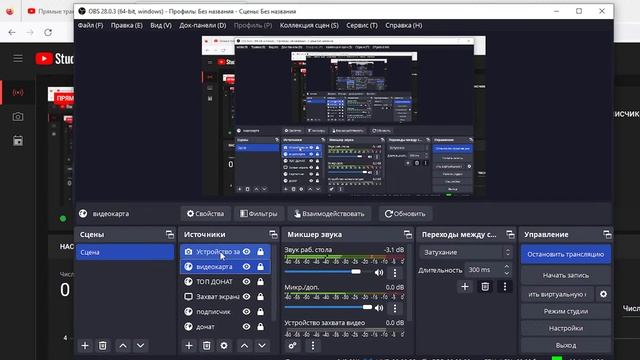Open YouTube Studio hamburger menu
Screen dimensions: 640x360
pyautogui.click(x=18, y=58)
